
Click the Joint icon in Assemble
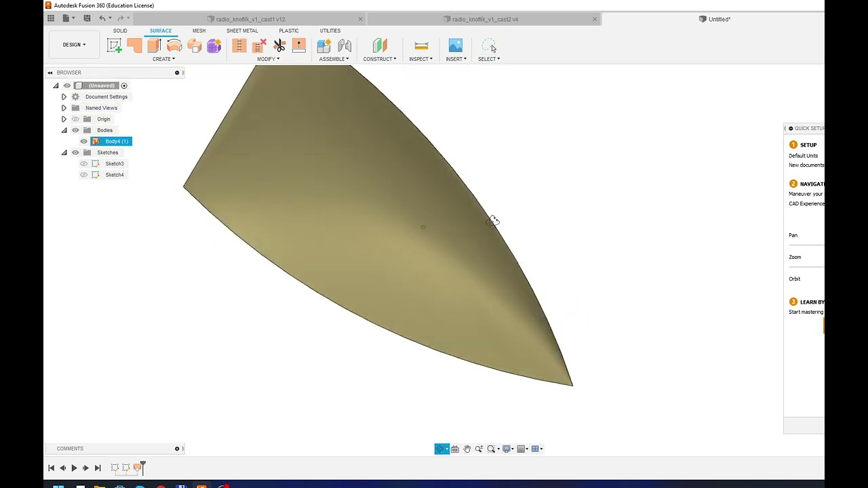click(x=344, y=45)
